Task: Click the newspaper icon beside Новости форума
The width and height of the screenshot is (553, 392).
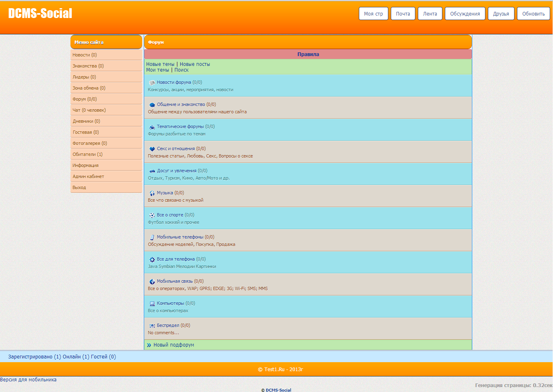Action: pos(152,83)
